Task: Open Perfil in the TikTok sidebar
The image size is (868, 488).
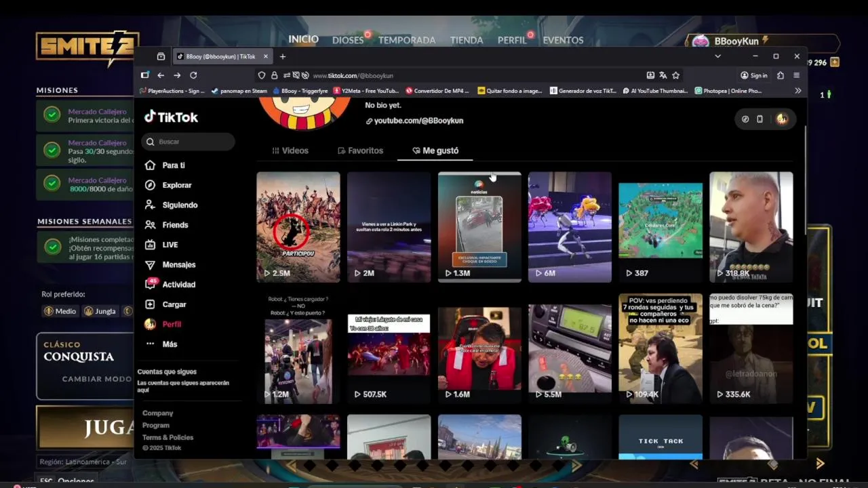Action: pyautogui.click(x=163, y=324)
